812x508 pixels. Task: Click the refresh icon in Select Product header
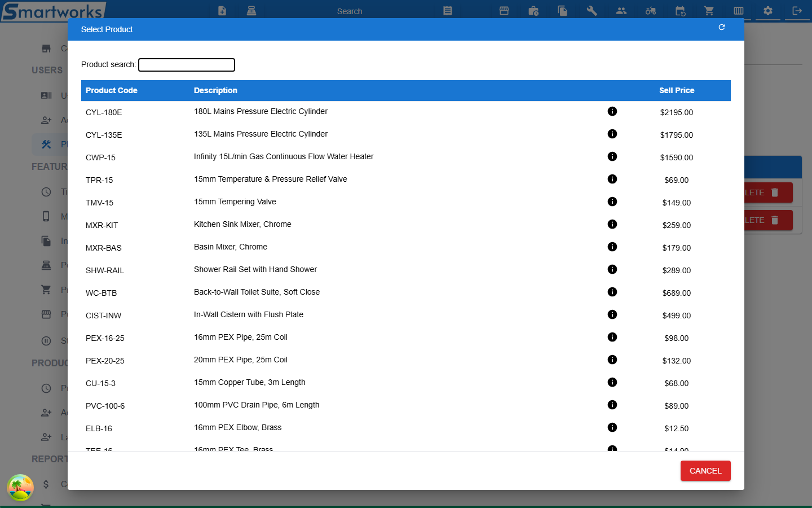pyautogui.click(x=722, y=27)
